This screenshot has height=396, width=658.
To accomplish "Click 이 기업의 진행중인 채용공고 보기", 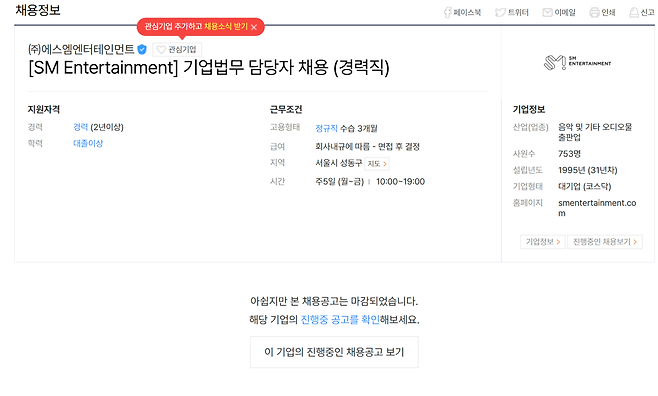I will pos(334,352).
